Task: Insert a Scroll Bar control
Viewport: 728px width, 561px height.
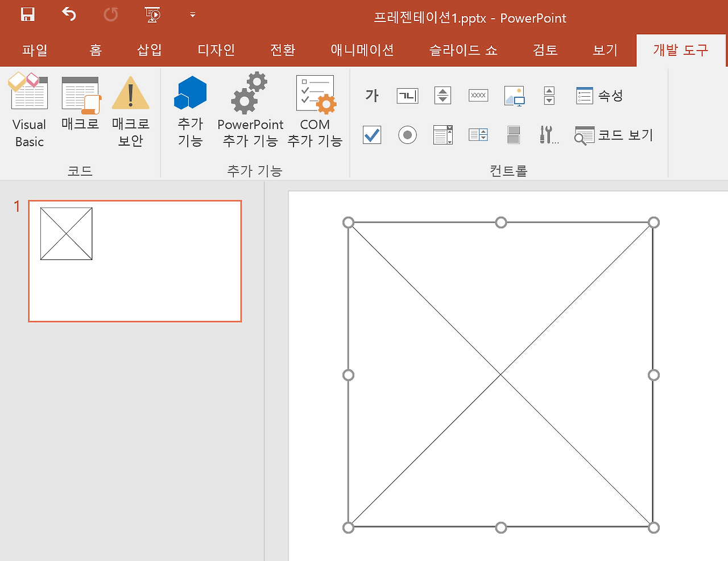Action: click(x=549, y=96)
